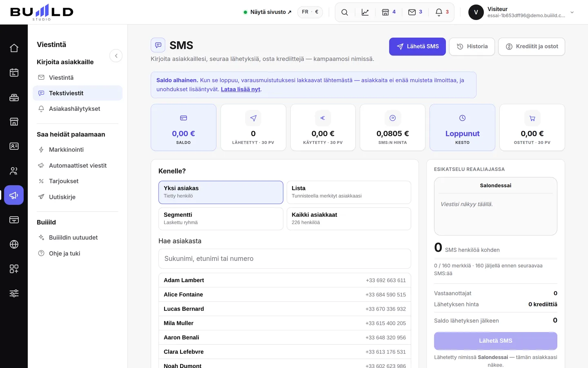Select the Kaikki asiakkaat recipient option
588x368 pixels.
(349, 219)
